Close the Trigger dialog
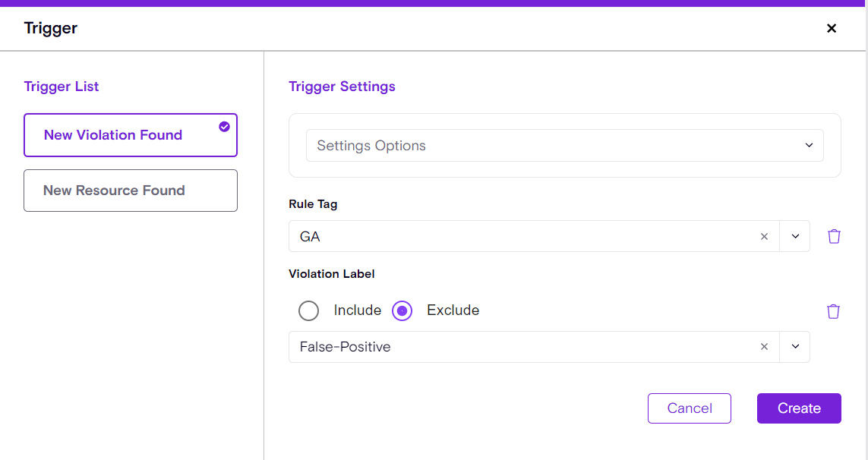This screenshot has width=868, height=460. pyautogui.click(x=832, y=28)
